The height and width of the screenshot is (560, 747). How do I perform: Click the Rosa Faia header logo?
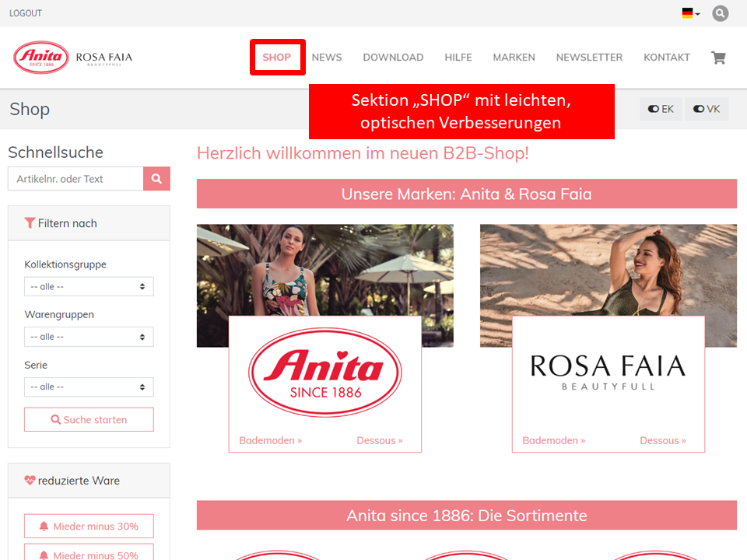(104, 58)
